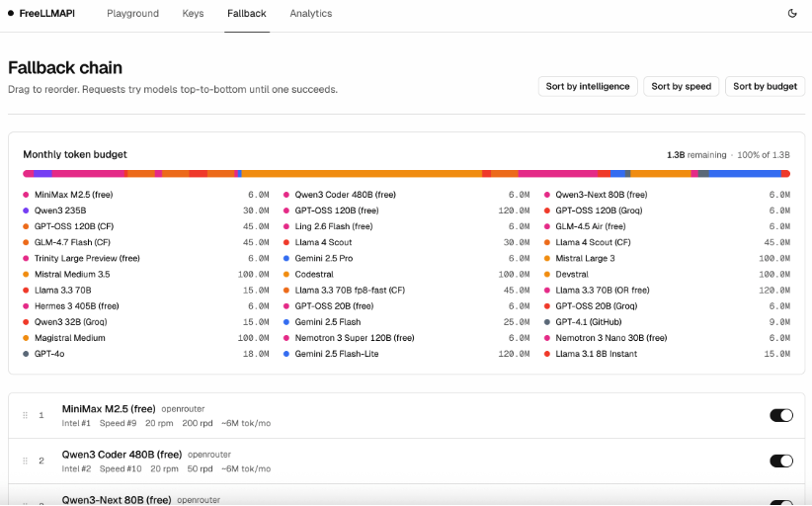Click the 30.0M value for Qwen3 235B
This screenshot has height=506, width=812.
256,211
